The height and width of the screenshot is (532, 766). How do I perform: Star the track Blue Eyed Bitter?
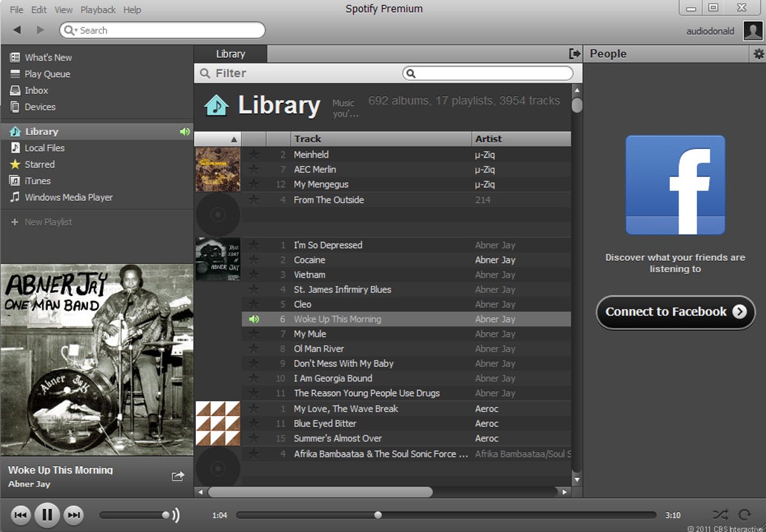click(254, 424)
